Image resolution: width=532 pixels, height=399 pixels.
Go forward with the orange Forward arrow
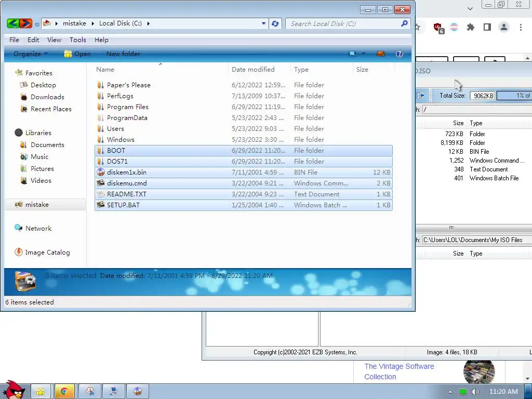pyautogui.click(x=26, y=23)
